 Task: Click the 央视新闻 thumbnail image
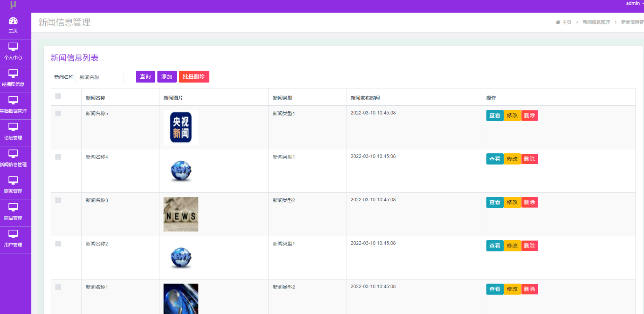(x=181, y=127)
